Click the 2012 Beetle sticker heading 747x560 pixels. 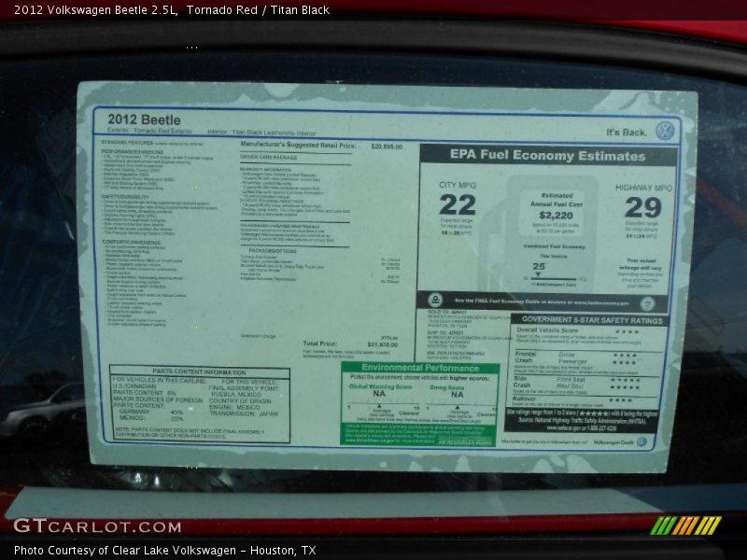(x=144, y=119)
